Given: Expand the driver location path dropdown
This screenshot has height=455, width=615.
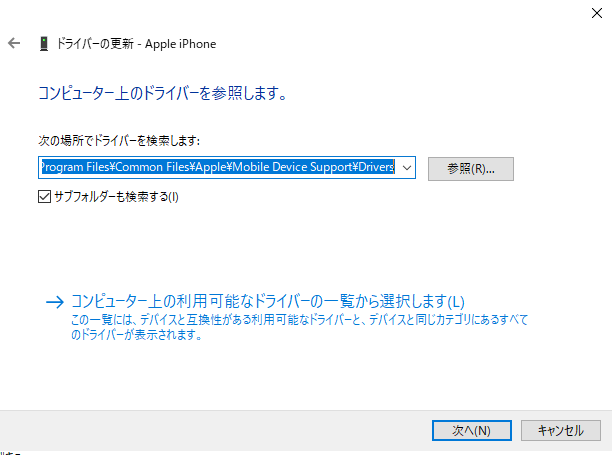Looking at the screenshot, I should [407, 168].
